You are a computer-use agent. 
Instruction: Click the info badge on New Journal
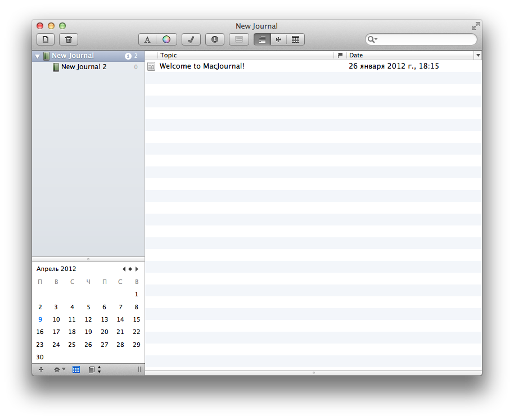(128, 56)
